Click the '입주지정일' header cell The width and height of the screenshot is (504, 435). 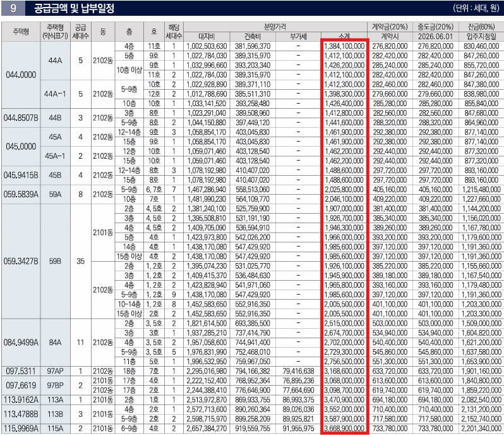pos(481,37)
